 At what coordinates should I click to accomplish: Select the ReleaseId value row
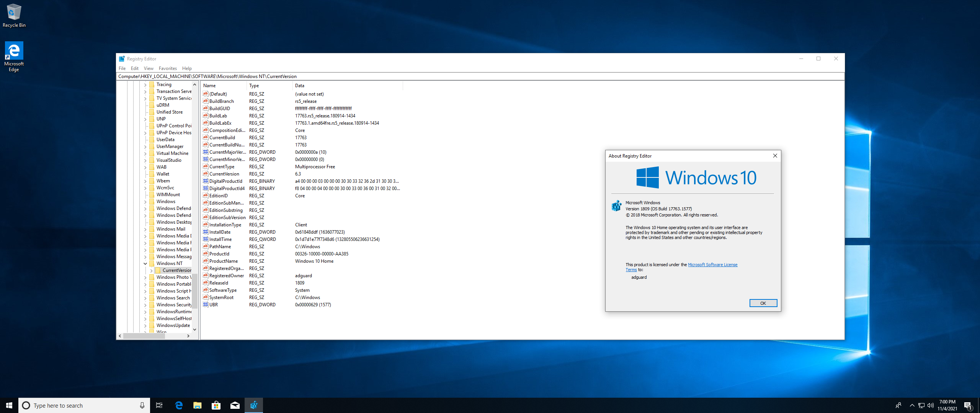pos(302,283)
